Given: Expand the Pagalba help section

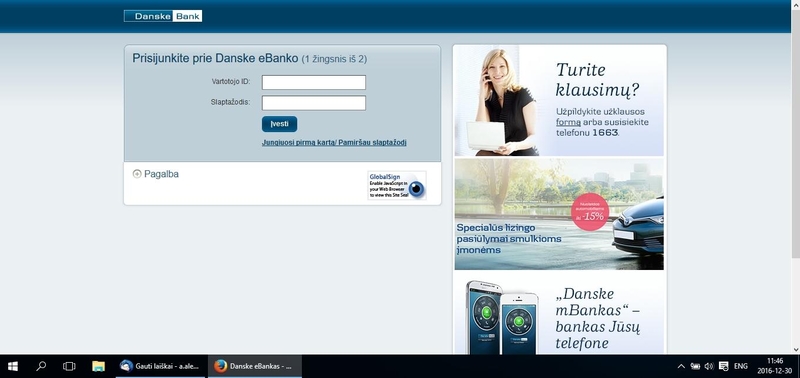Looking at the screenshot, I should [x=156, y=174].
